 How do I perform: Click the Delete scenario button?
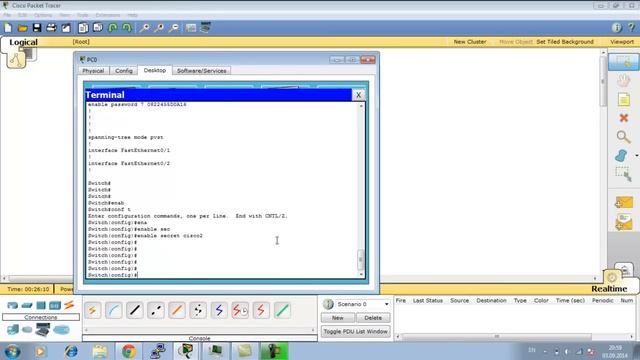[x=373, y=318]
